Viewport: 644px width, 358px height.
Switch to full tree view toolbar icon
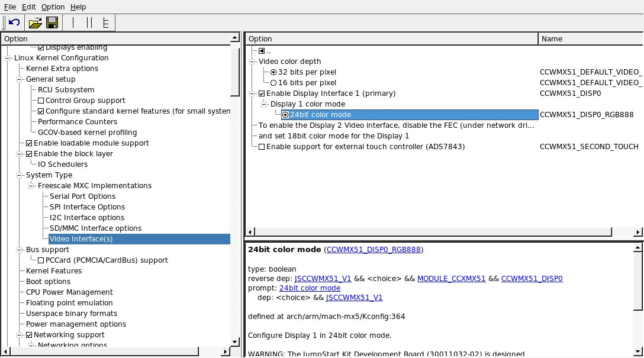[x=106, y=22]
